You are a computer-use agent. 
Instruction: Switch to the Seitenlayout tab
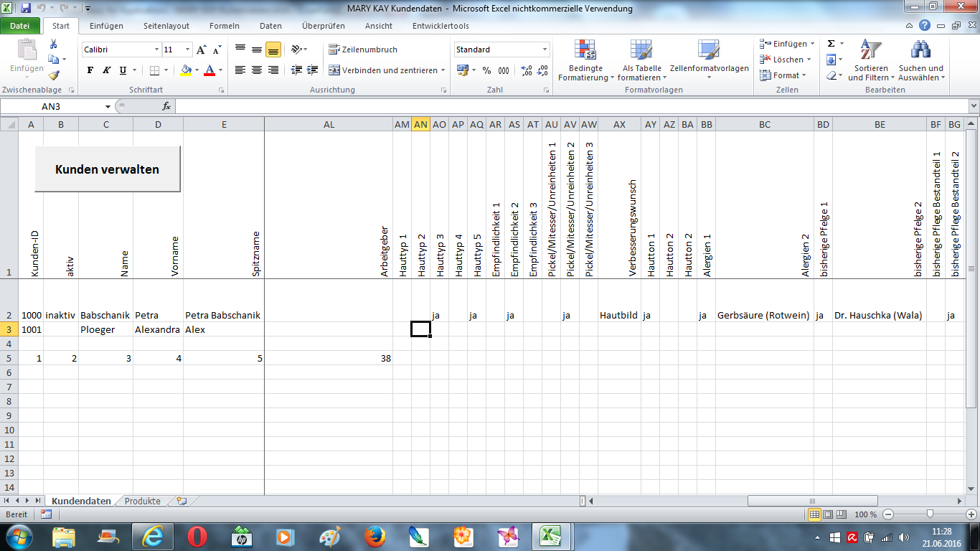(166, 26)
